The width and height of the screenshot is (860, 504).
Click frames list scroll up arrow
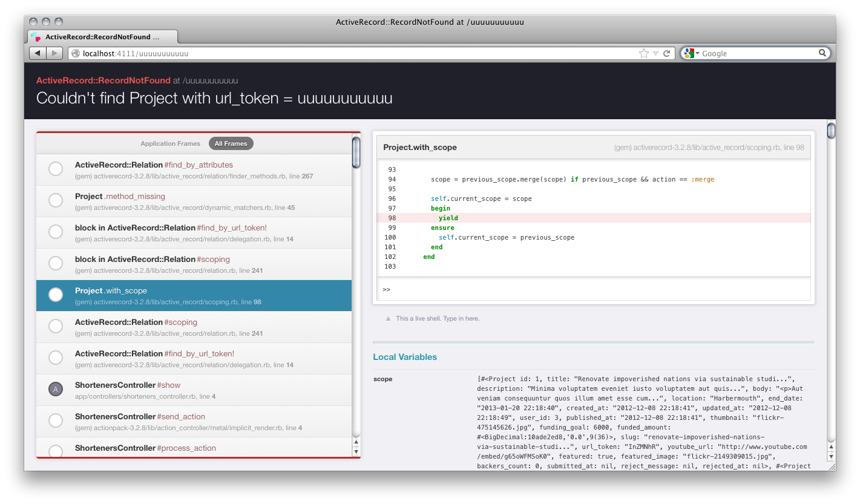pos(356,442)
